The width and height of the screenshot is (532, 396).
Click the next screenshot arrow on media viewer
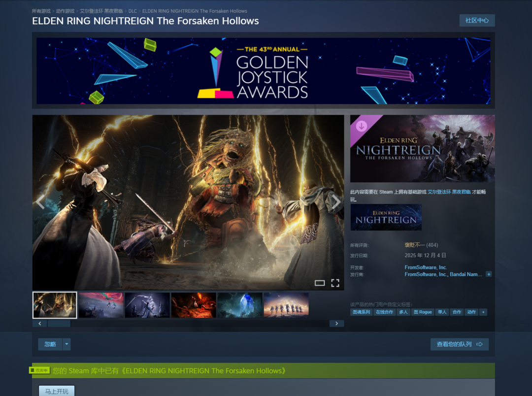pyautogui.click(x=335, y=202)
